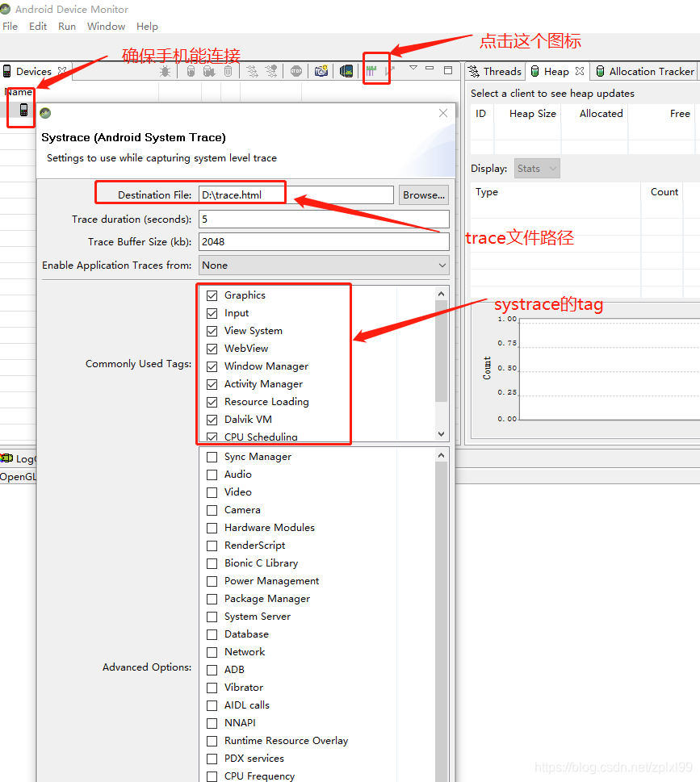
Task: Enable the Database option
Action: pos(212,634)
